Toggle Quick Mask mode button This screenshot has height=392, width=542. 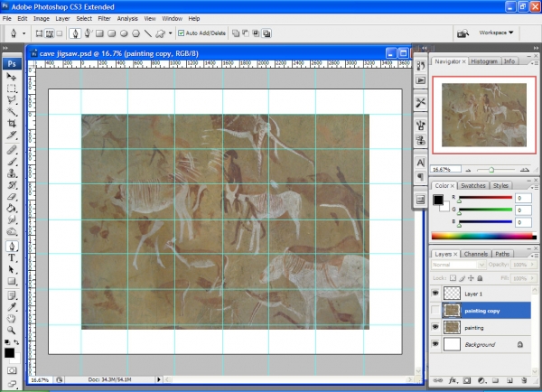[x=12, y=370]
